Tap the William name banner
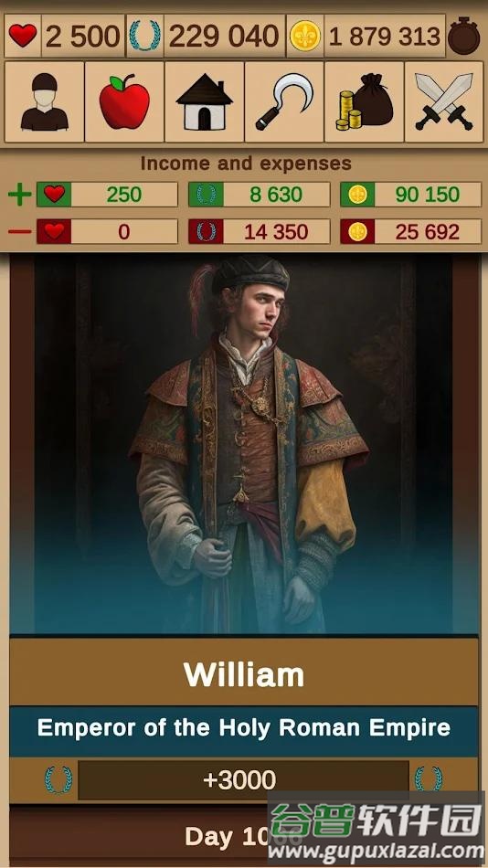The width and height of the screenshot is (488, 868). point(244,672)
